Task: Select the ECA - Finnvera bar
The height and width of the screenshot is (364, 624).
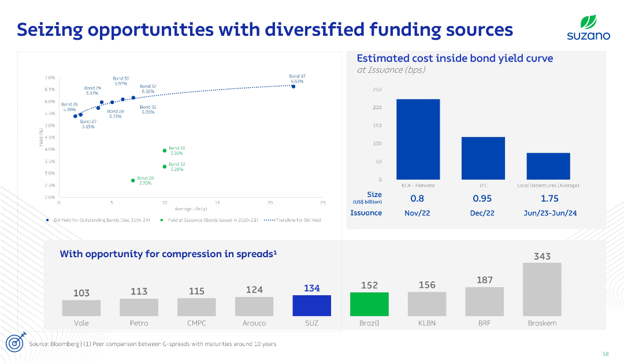Action: tap(418, 139)
